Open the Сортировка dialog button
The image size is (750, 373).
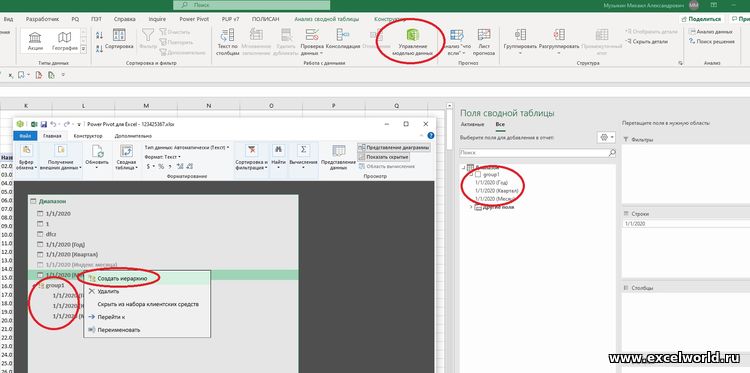click(119, 40)
